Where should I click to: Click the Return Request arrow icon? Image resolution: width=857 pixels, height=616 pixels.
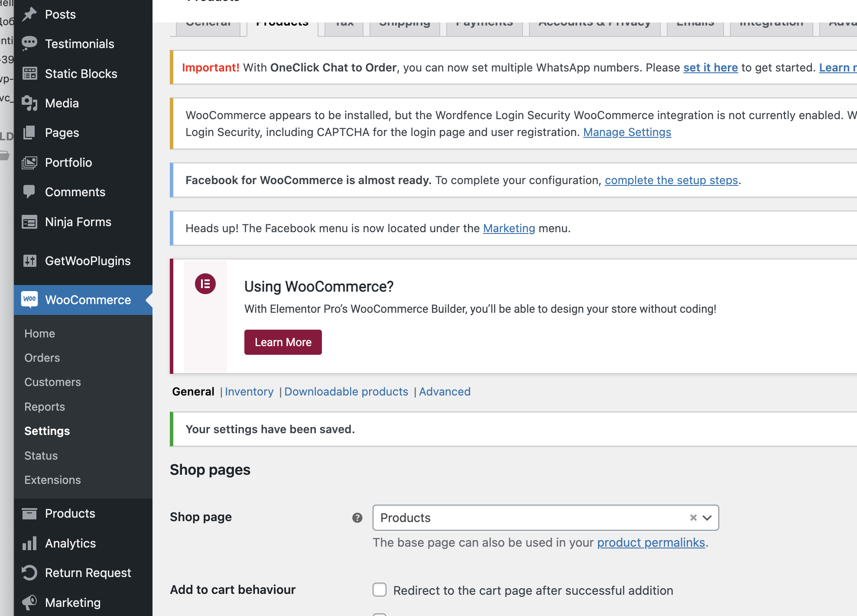click(29, 573)
